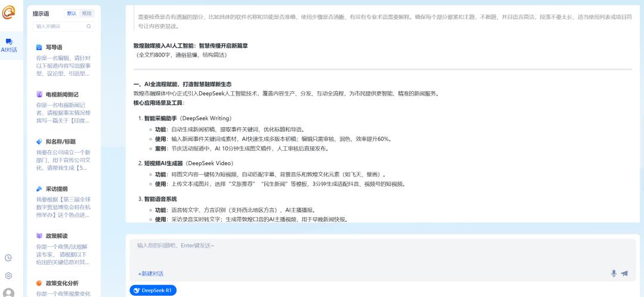Click the 电视新闻侧记 prompt icon
The width and height of the screenshot is (644, 297).
click(39, 94)
